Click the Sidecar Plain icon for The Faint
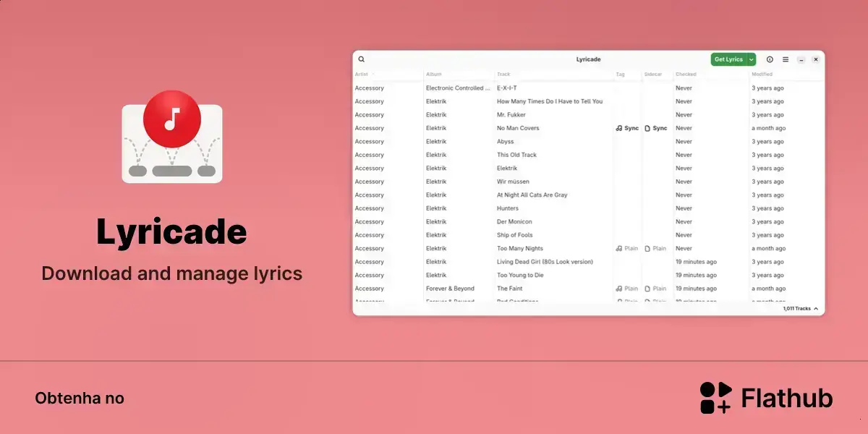 click(647, 289)
